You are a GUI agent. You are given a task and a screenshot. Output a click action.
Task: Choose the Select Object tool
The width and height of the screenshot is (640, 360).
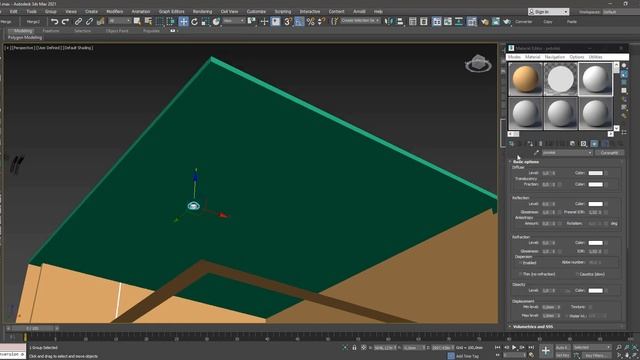pos(137,22)
